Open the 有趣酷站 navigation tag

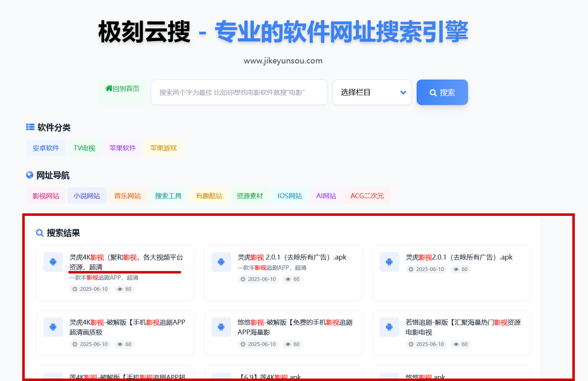click(x=209, y=196)
